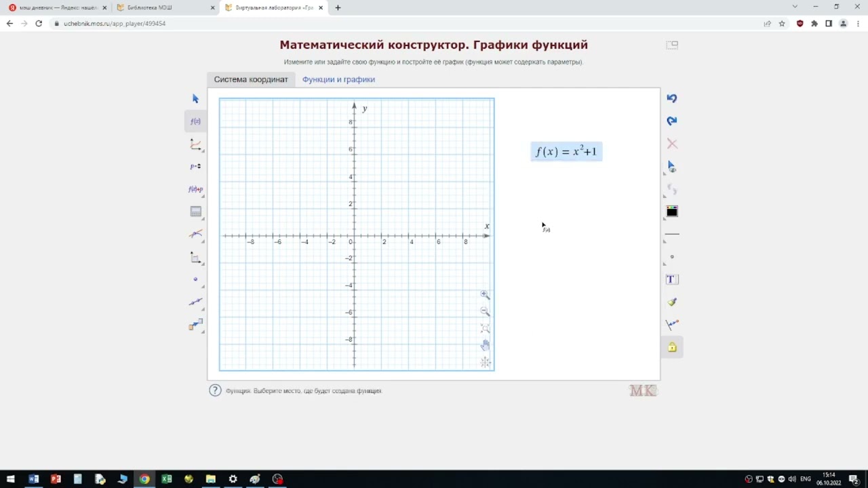The image size is (868, 488).
Task: Open the show/hide objects pointer tool
Action: [672, 166]
